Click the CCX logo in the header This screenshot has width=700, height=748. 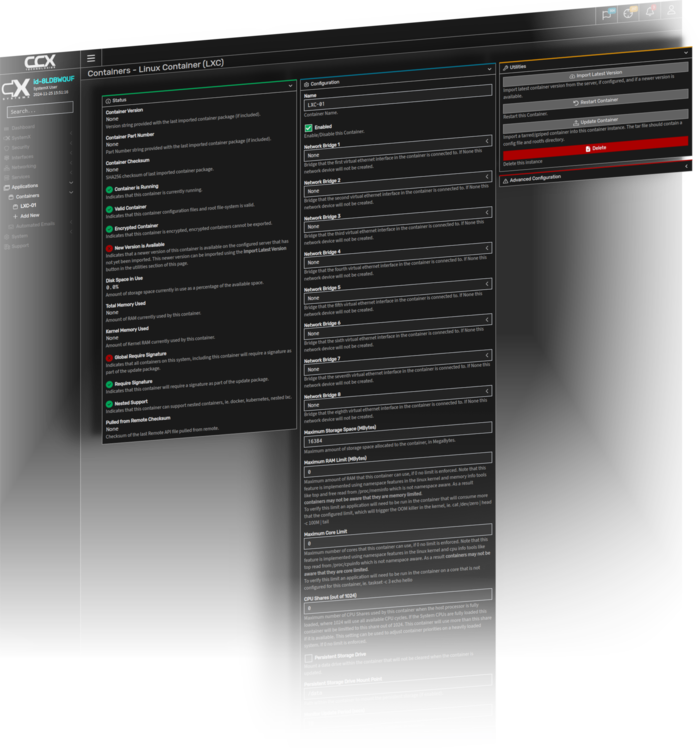pos(40,62)
